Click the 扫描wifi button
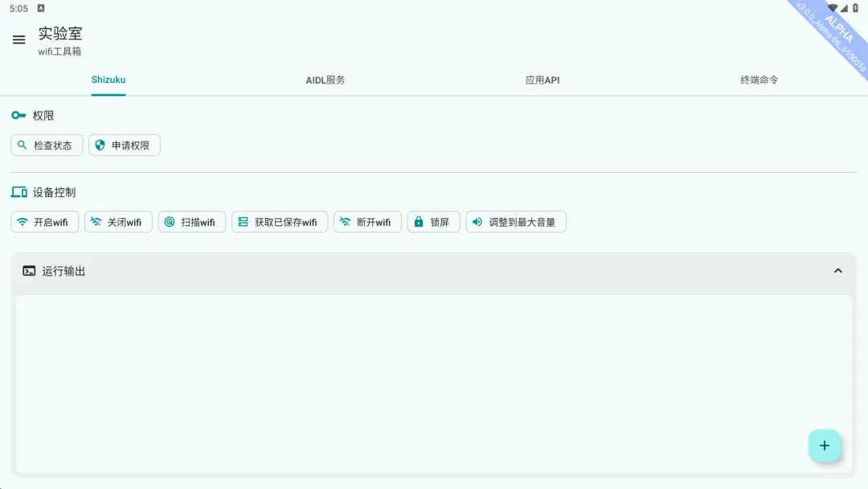 [x=192, y=222]
